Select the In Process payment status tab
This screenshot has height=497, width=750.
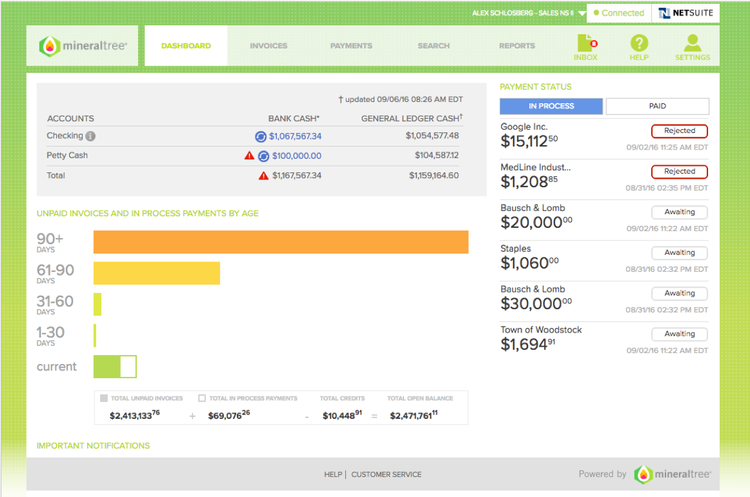551,106
